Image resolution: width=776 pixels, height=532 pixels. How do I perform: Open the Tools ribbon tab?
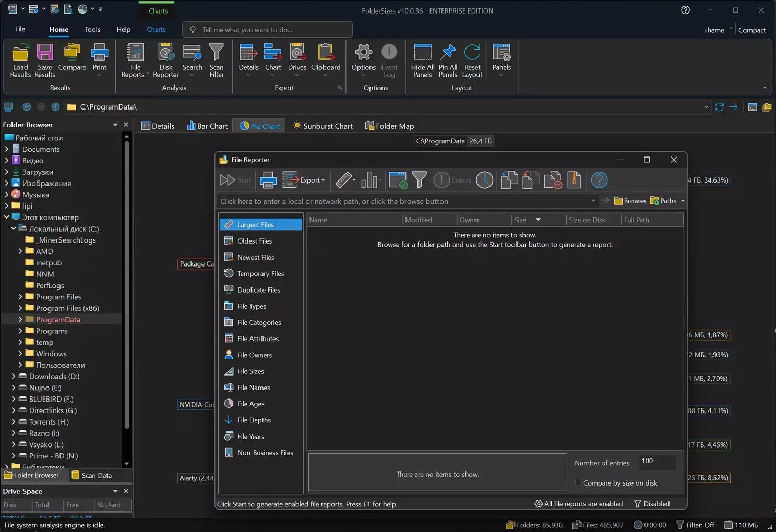click(92, 30)
